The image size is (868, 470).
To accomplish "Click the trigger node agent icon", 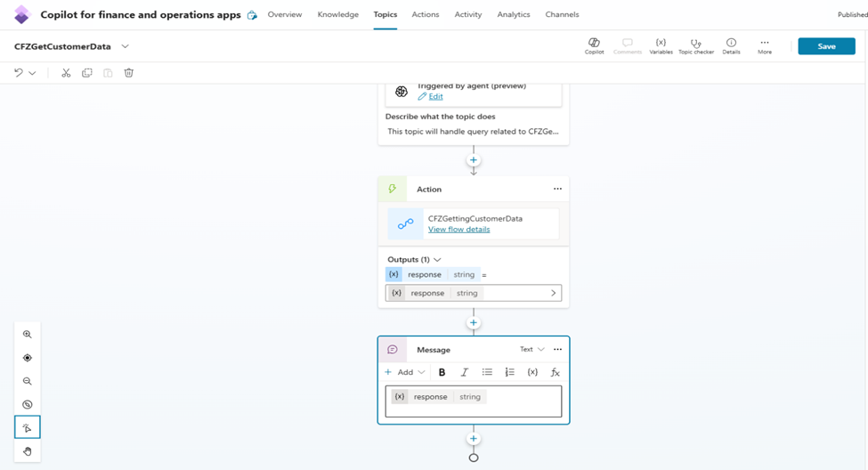I will 402,92.
